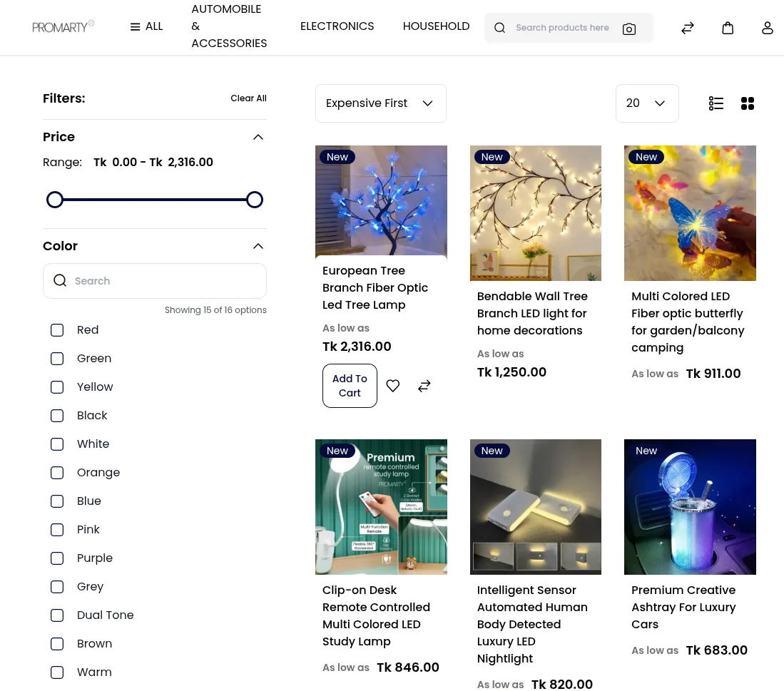Image resolution: width=784 pixels, height=691 pixels.
Task: Open Bendable Wall Tree Branch LED title
Action: click(x=532, y=313)
